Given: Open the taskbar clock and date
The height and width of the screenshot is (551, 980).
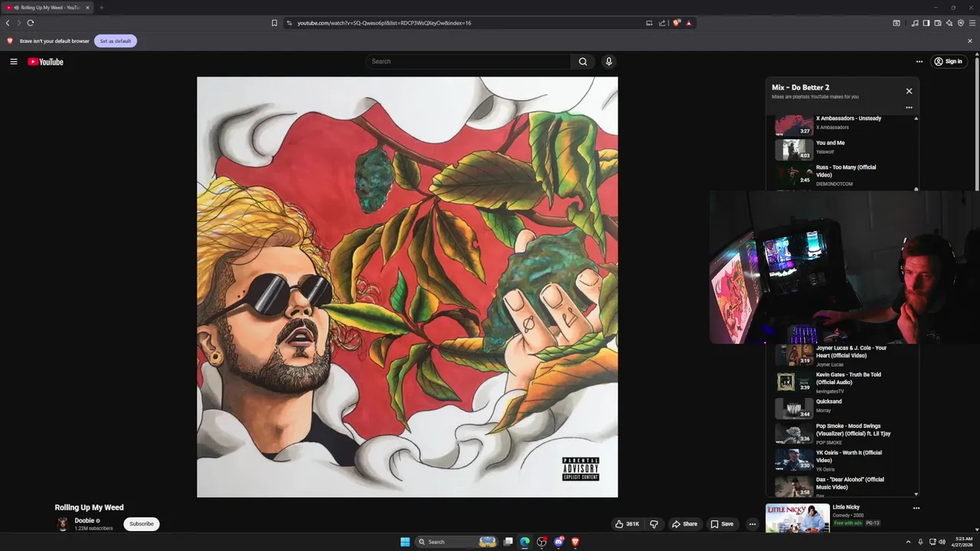Looking at the screenshot, I should [963, 542].
